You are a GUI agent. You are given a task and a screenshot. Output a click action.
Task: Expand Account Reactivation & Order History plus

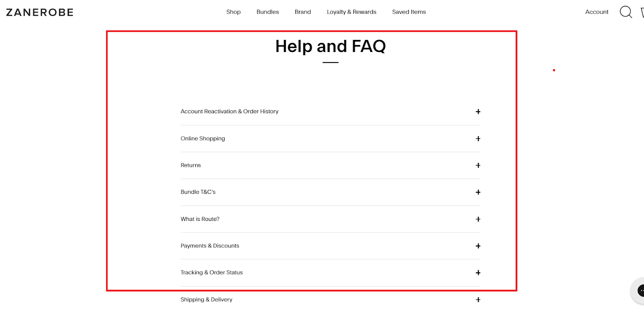point(478,112)
